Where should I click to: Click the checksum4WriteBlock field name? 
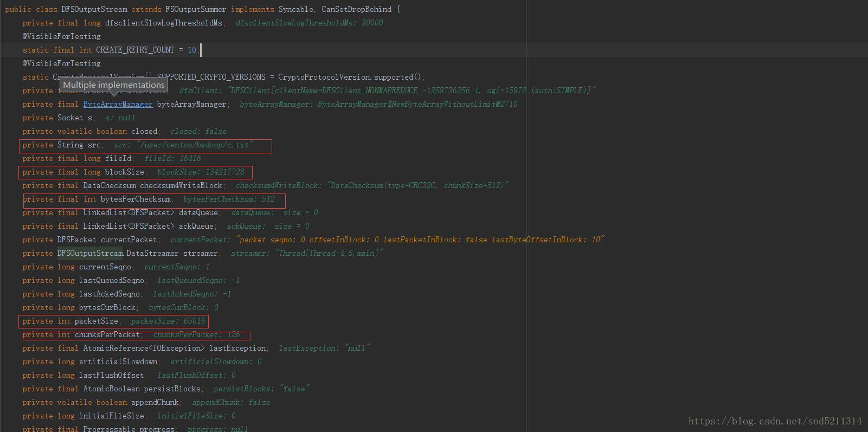pos(181,185)
